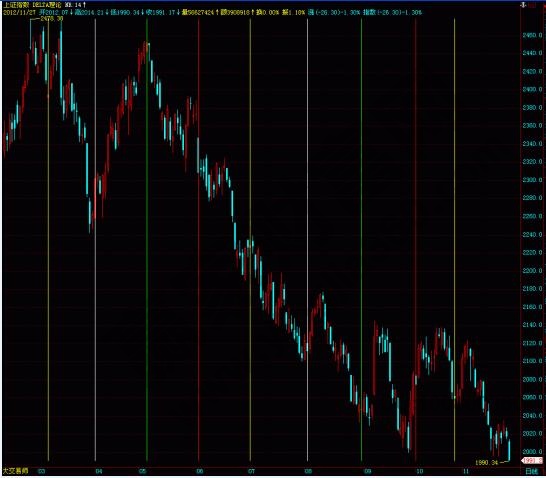Click the yellow label at bottom left corner
Screen dimensions: 546x478
(x=15, y=471)
